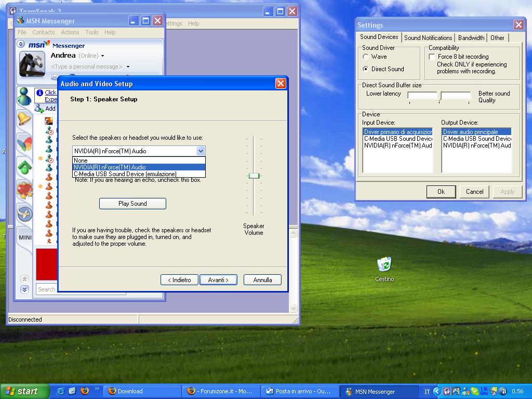Click the up double-chevron tab scroll button
This screenshot has width=532, height=399.
(x=24, y=279)
